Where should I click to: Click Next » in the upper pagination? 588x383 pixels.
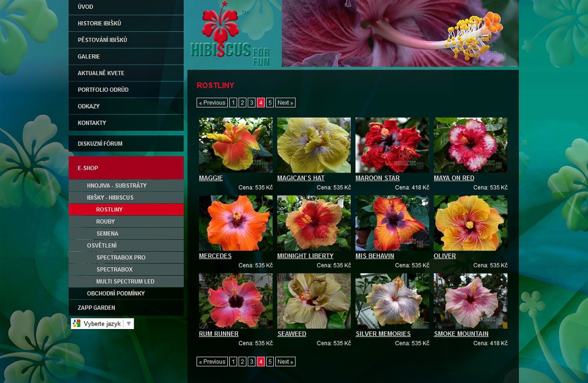[285, 102]
